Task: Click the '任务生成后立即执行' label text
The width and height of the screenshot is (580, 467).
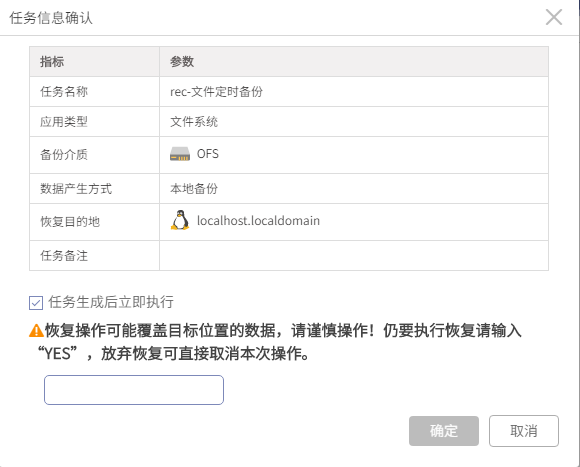Action: point(111,302)
